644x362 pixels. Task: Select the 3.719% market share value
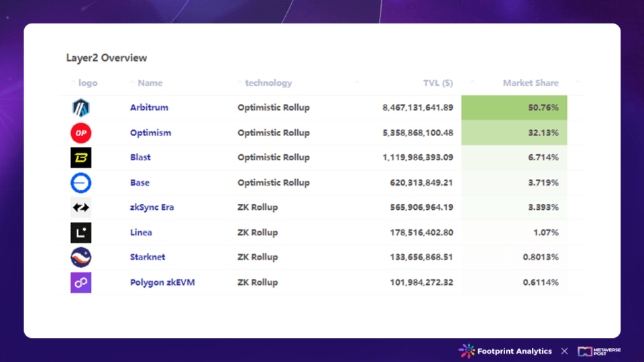pos(543,182)
